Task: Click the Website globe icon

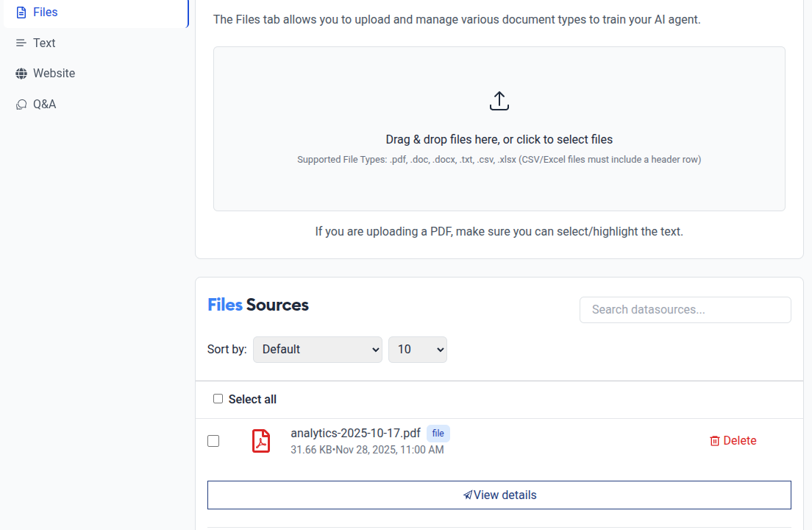Action: pyautogui.click(x=21, y=74)
